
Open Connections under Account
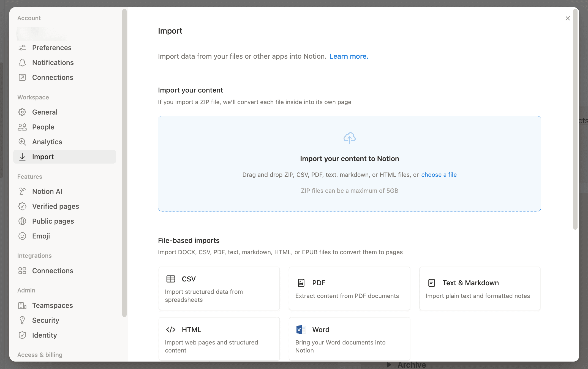click(x=53, y=77)
